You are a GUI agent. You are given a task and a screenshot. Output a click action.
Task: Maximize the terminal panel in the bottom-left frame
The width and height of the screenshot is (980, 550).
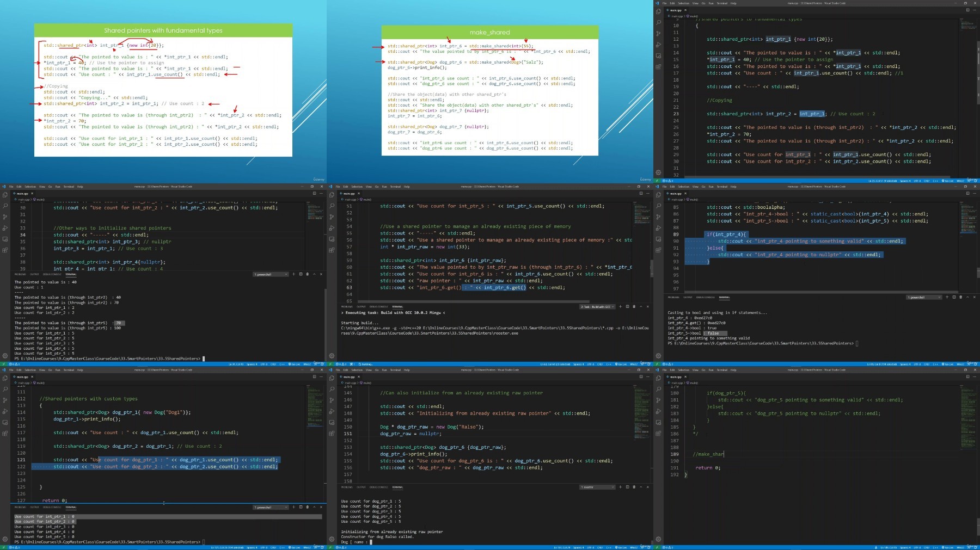(x=314, y=507)
